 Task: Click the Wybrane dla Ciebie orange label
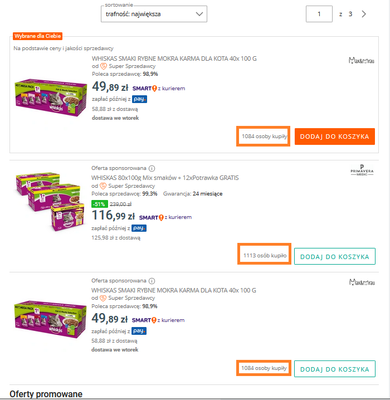[x=37, y=36]
